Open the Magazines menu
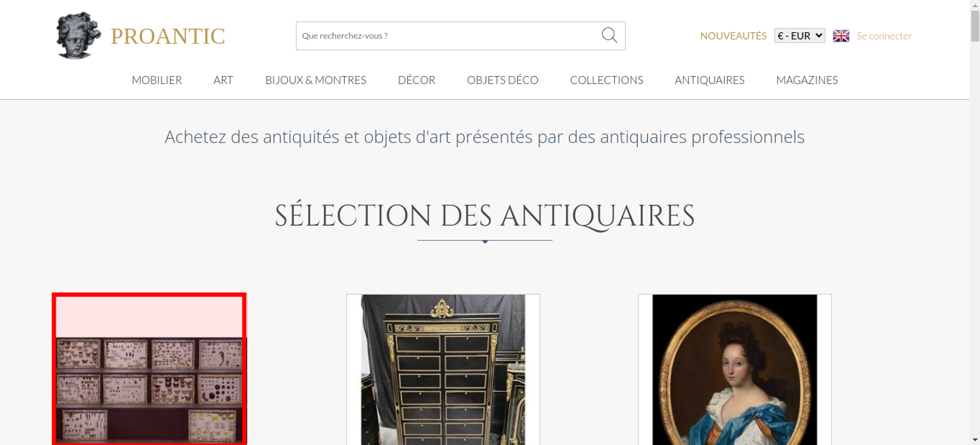The width and height of the screenshot is (980, 445). coord(807,80)
